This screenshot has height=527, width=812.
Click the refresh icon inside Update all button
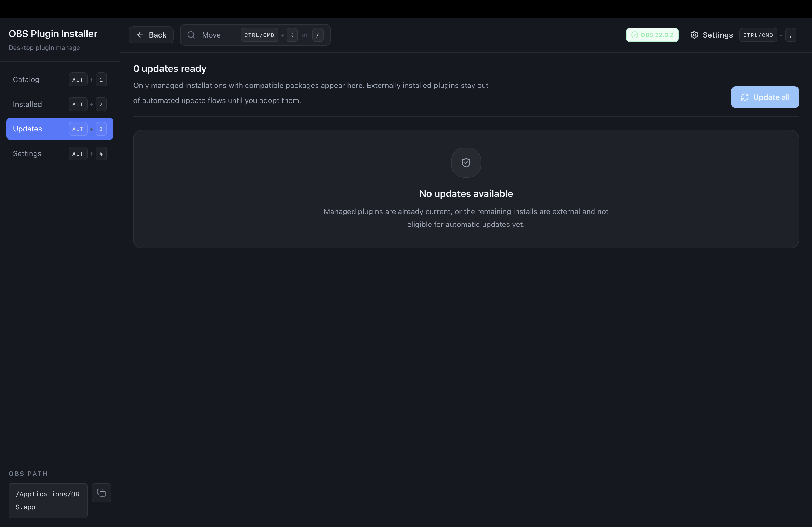tap(745, 97)
